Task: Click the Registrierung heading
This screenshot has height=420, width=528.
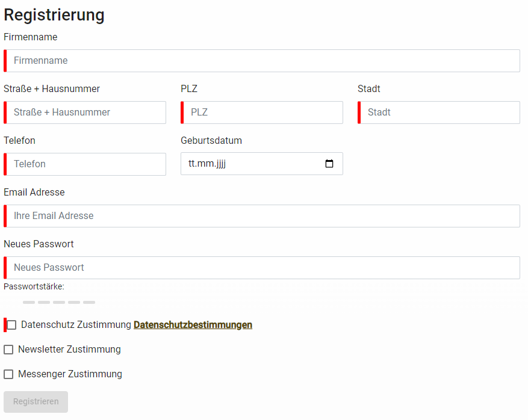Action: [54, 15]
